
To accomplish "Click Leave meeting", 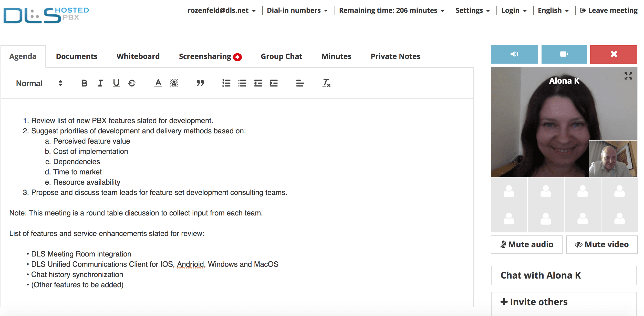I will click(x=609, y=11).
